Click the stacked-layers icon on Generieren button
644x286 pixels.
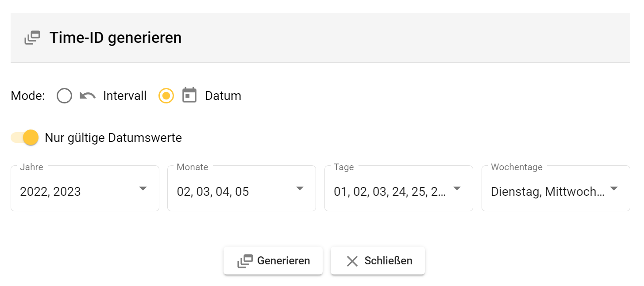246,261
